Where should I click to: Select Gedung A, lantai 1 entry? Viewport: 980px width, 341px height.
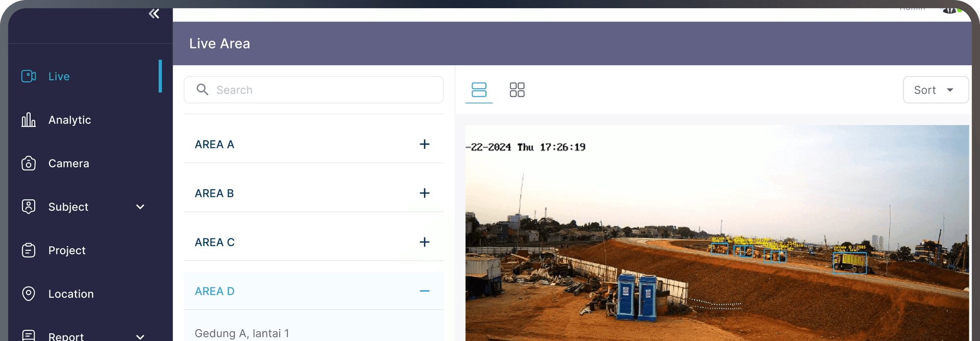(242, 333)
